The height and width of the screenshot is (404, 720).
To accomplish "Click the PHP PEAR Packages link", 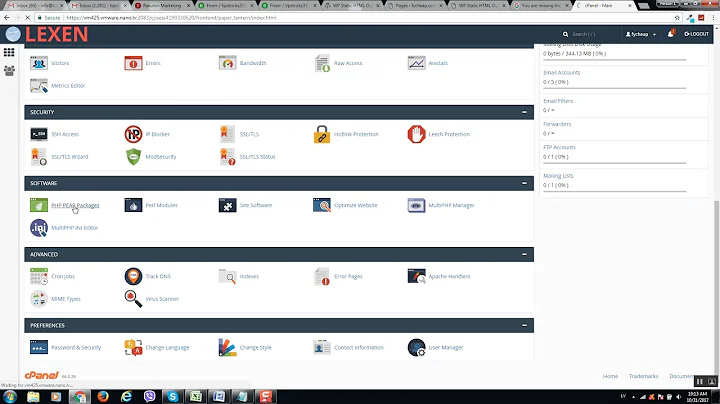I will point(75,205).
